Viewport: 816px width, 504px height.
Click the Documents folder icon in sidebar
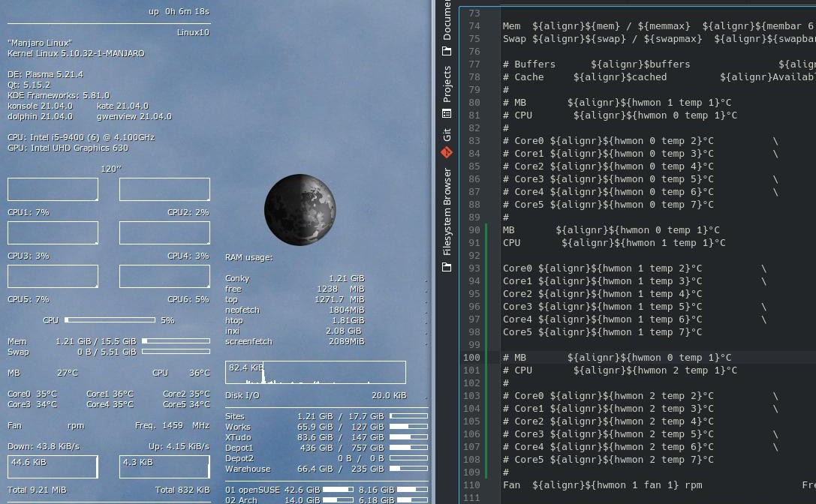pyautogui.click(x=447, y=51)
